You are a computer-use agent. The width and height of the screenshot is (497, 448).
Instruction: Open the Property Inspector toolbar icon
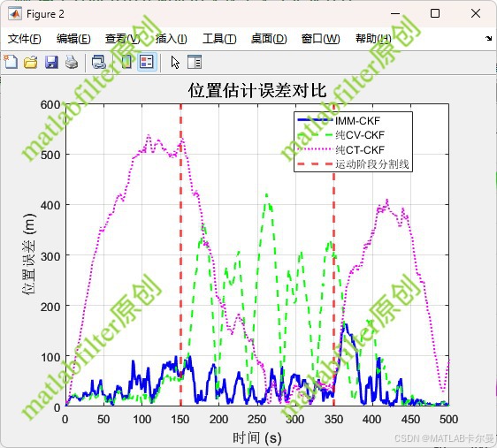tap(195, 62)
